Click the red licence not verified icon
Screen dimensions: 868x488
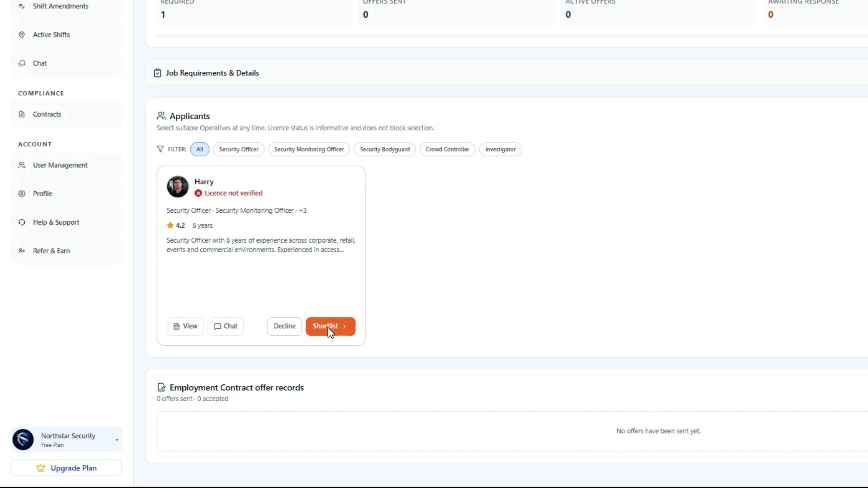pos(198,193)
